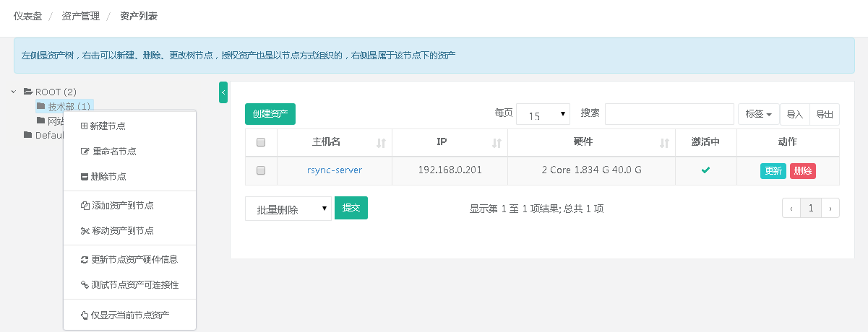Click the 提交 button
Screen dimensions: 868x332
351,208
